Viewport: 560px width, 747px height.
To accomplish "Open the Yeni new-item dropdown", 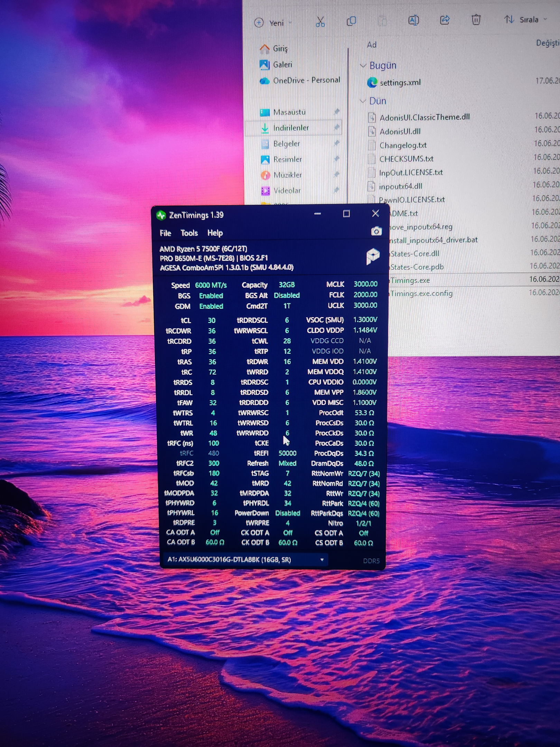I will point(273,23).
